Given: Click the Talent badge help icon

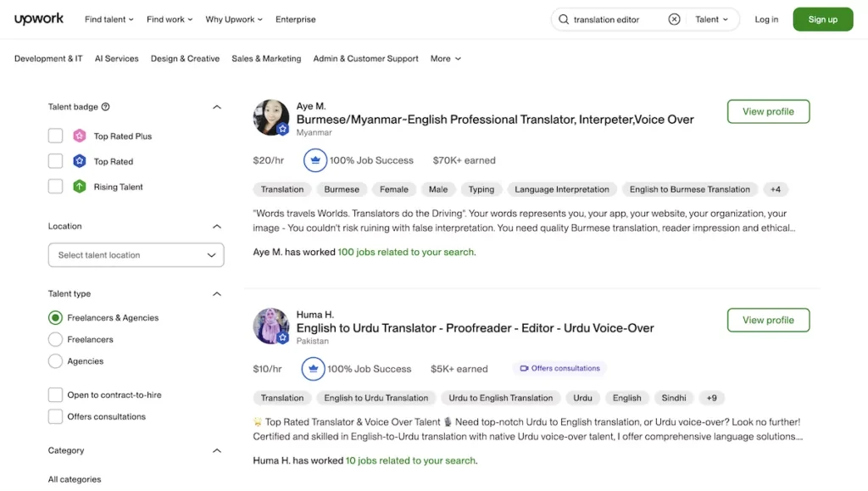Looking at the screenshot, I should tap(106, 107).
